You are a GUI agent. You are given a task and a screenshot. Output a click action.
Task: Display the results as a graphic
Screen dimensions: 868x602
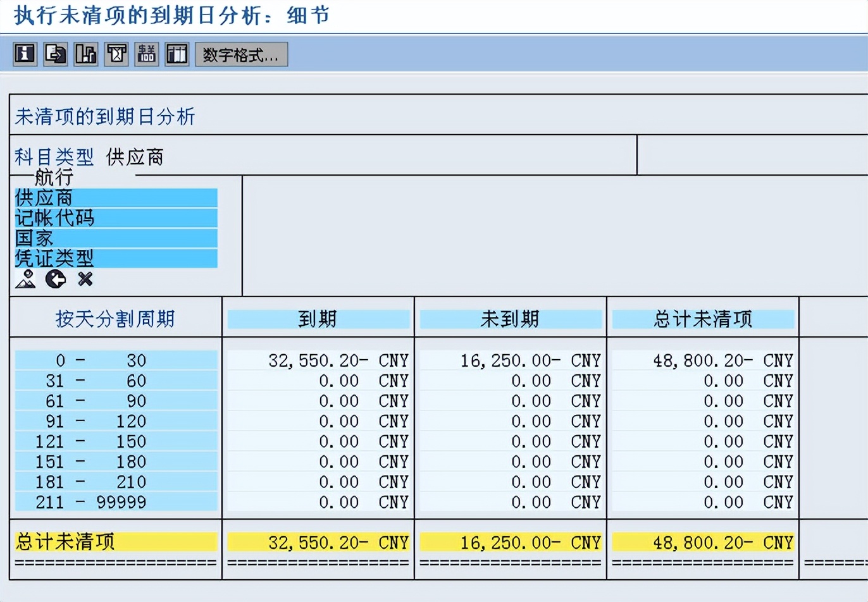[85, 54]
